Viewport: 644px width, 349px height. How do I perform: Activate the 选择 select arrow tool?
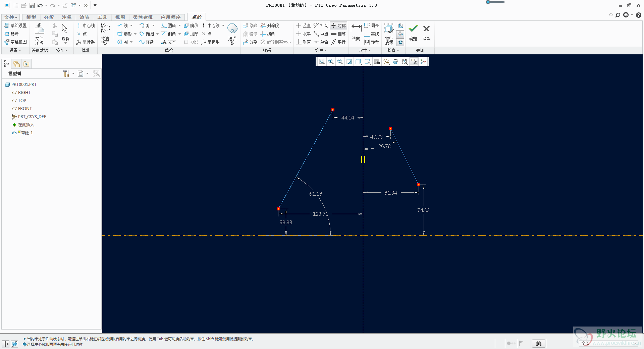[x=65, y=34]
